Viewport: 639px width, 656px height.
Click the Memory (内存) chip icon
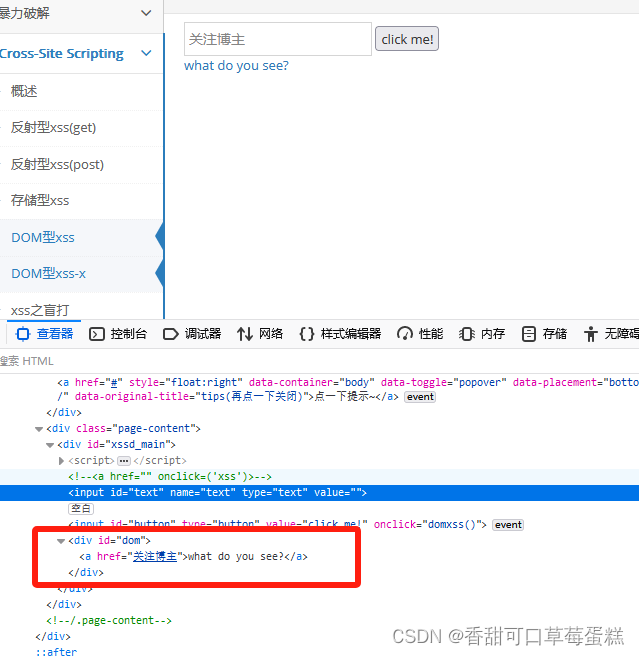tap(467, 334)
